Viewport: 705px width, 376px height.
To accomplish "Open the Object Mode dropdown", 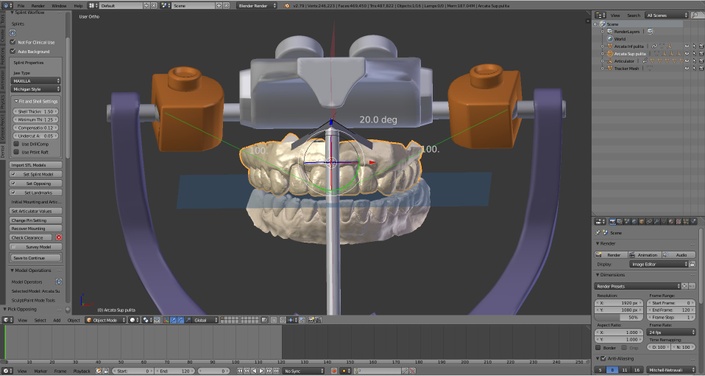I will [x=106, y=320].
